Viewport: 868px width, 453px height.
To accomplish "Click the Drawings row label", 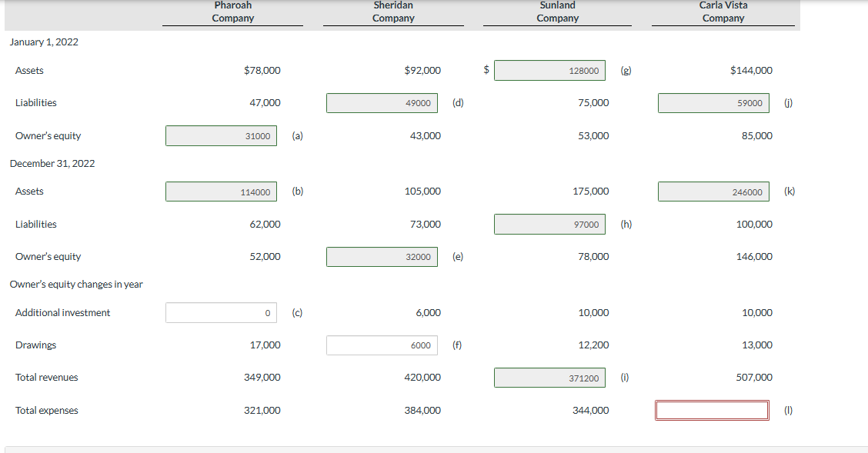I will click(x=35, y=345).
